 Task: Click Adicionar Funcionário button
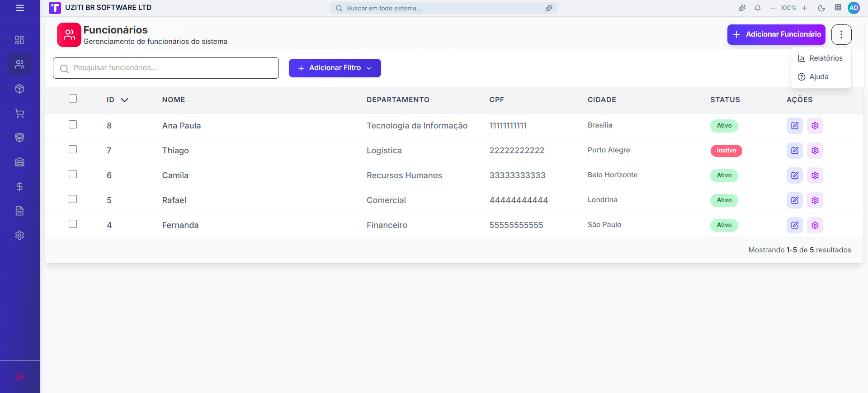pos(776,34)
